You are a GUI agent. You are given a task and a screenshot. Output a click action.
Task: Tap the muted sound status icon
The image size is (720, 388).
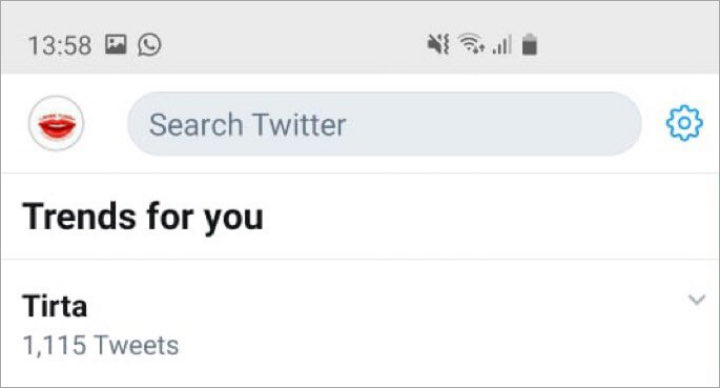439,45
